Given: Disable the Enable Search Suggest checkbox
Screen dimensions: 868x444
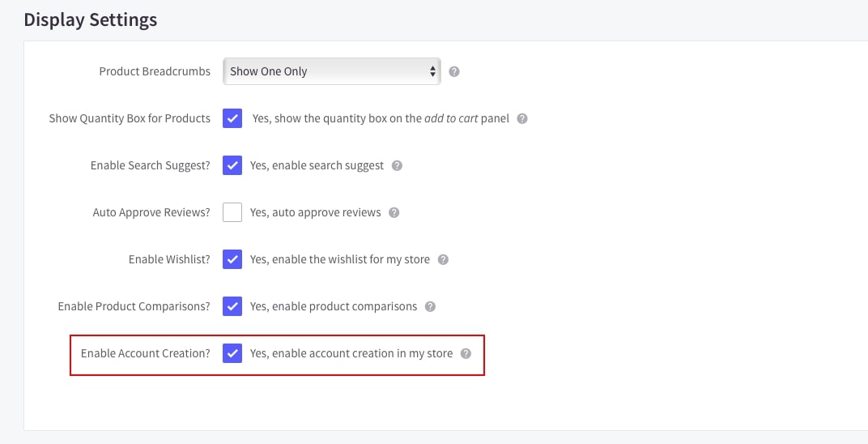Looking at the screenshot, I should 232,165.
